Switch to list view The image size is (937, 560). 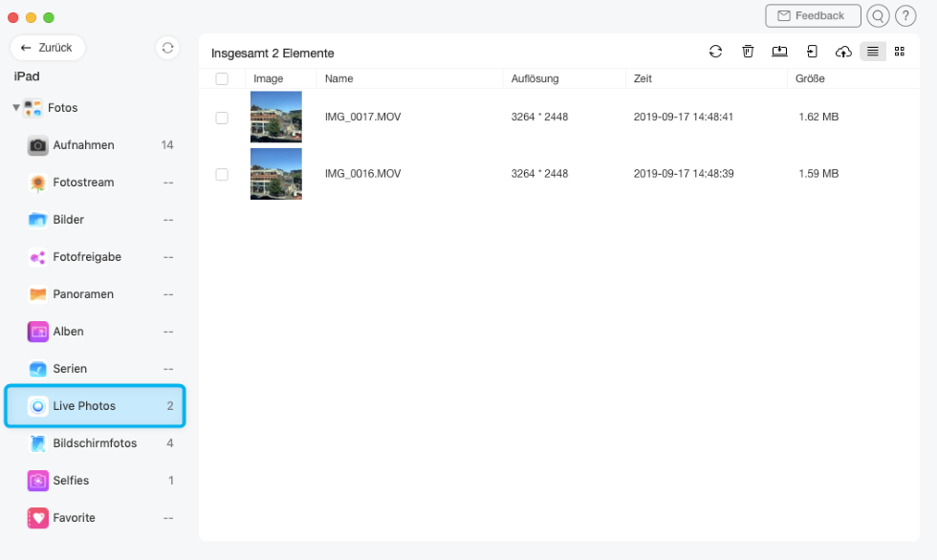pyautogui.click(x=872, y=52)
